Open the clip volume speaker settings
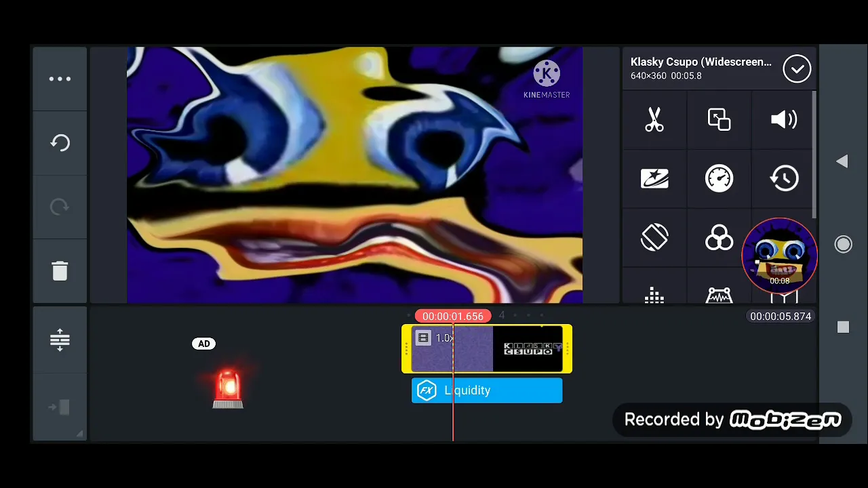Screen dimensions: 868x488 coord(784,120)
